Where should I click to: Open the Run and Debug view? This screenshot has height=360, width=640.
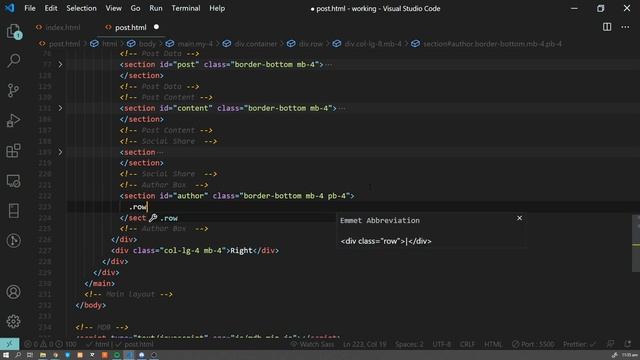(x=13, y=120)
